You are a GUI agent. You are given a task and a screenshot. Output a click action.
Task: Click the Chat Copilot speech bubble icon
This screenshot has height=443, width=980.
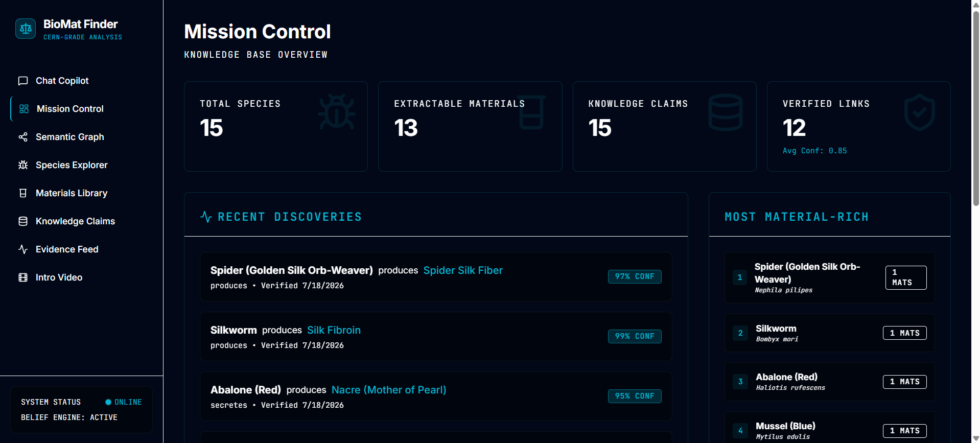[23, 81]
